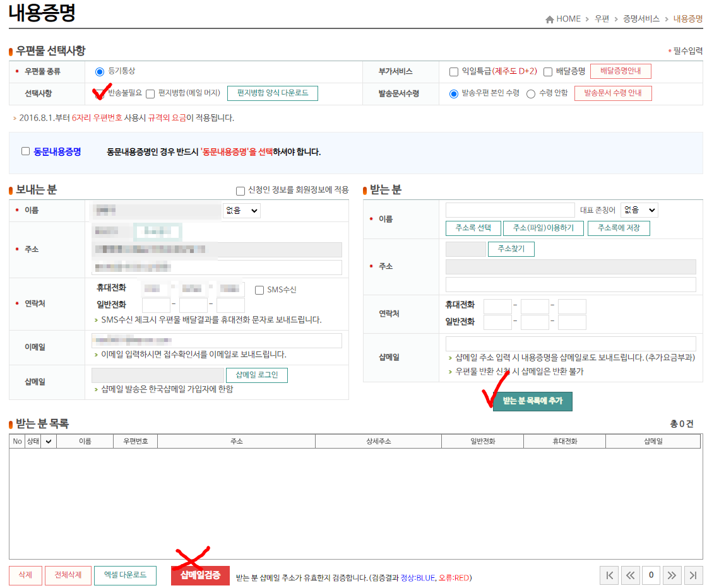
Task: Click 휴대전화 column header in list
Action: 564,441
